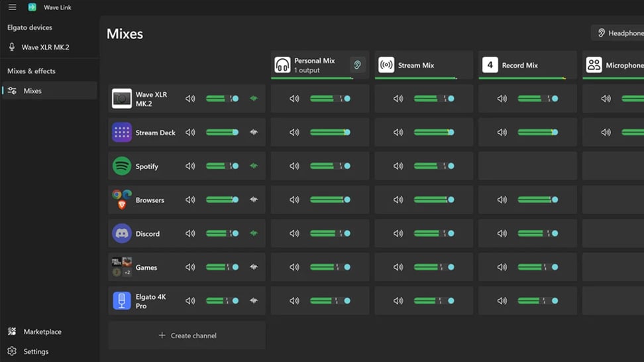Mute Spotify in Personal Mix
This screenshot has height=362, width=644.
(294, 166)
